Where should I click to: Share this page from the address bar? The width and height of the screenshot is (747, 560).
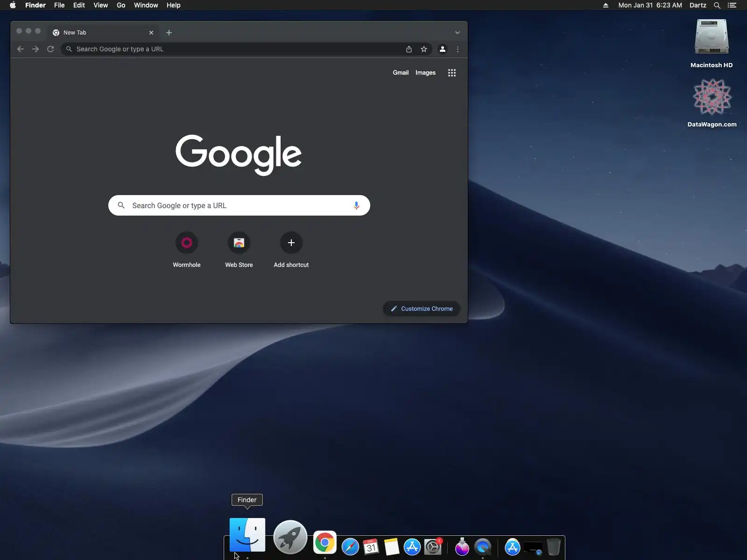click(x=409, y=49)
